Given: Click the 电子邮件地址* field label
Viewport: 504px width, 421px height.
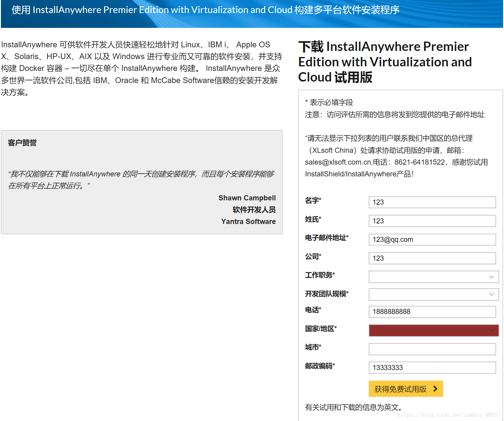Looking at the screenshot, I should [x=327, y=238].
